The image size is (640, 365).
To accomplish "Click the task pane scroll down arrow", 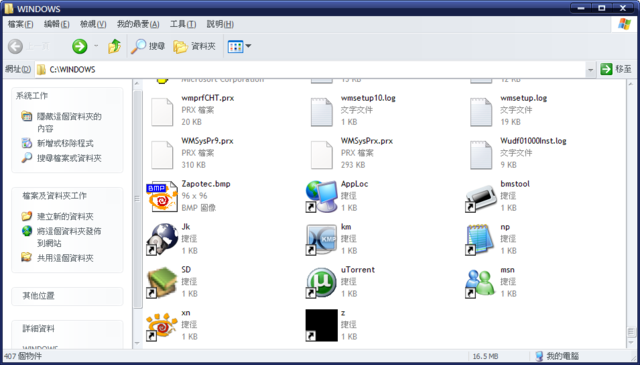I will [x=138, y=344].
